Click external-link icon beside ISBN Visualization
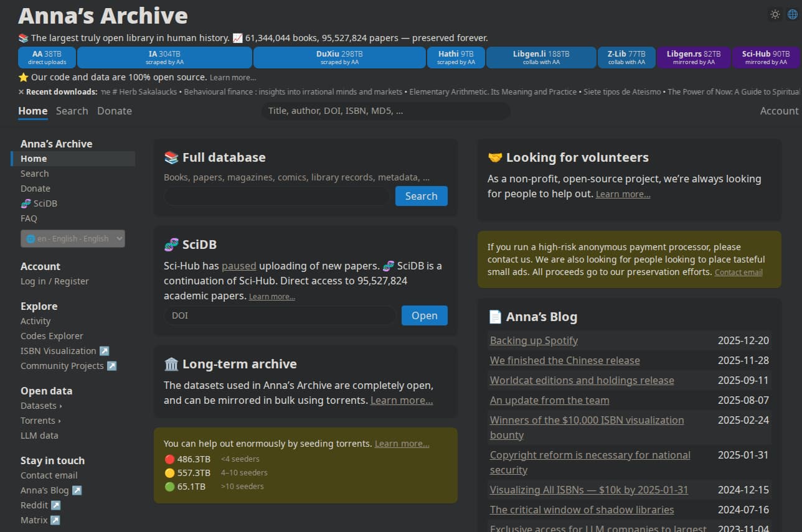This screenshot has height=532, width=802. tap(104, 351)
